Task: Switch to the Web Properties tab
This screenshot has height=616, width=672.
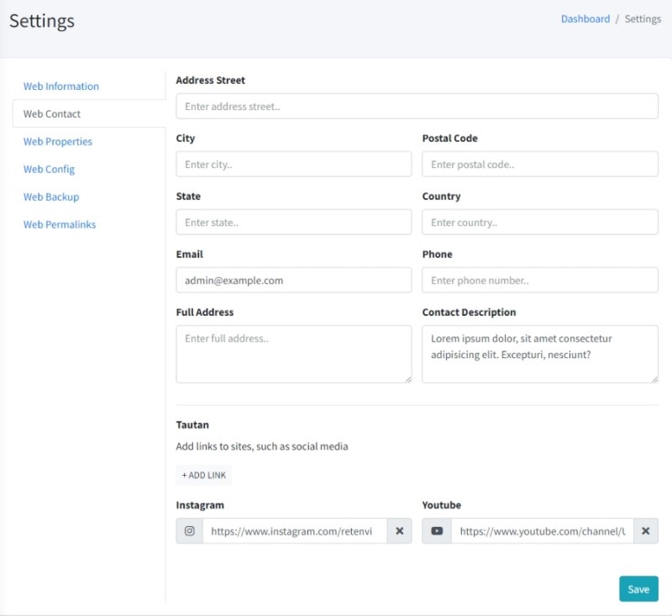Action: 58,142
